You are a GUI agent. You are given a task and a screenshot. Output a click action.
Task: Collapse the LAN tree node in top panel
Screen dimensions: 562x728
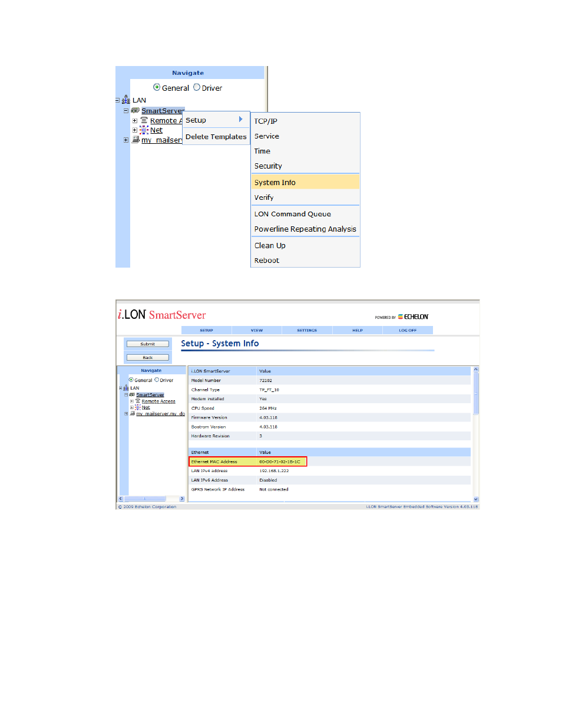pyautogui.click(x=117, y=100)
